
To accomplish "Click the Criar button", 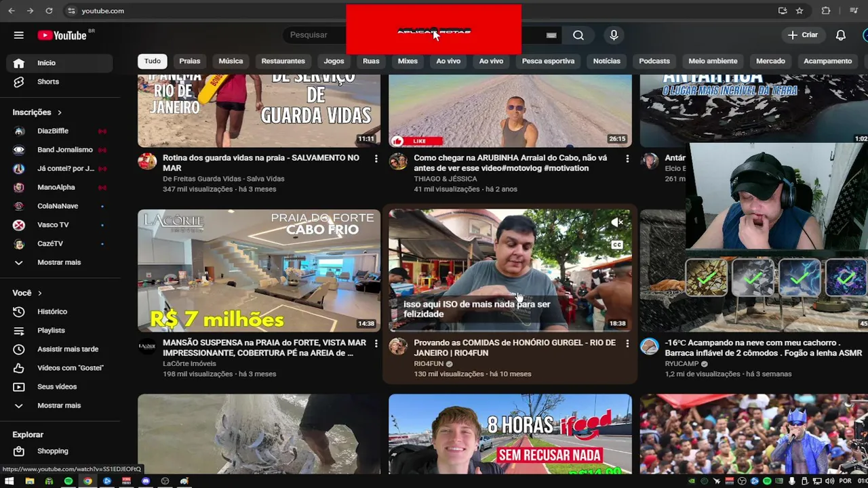I will tap(803, 35).
